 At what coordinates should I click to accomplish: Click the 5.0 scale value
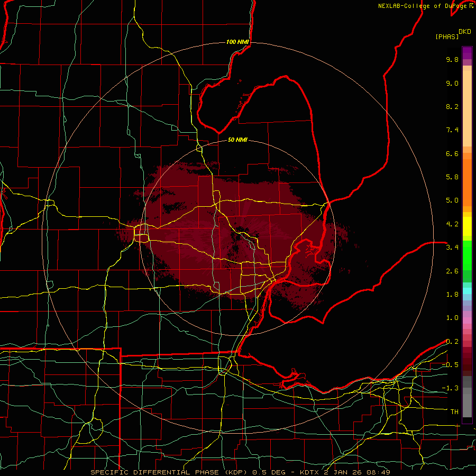(452, 200)
